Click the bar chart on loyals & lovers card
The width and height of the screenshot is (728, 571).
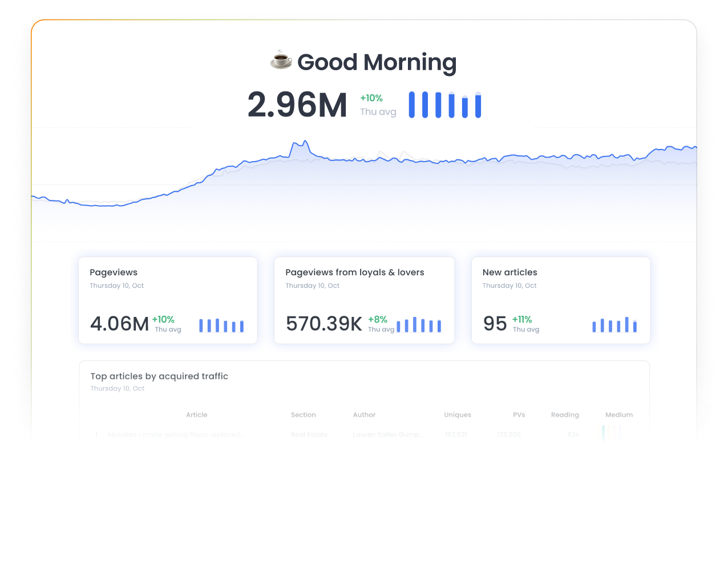[419, 324]
